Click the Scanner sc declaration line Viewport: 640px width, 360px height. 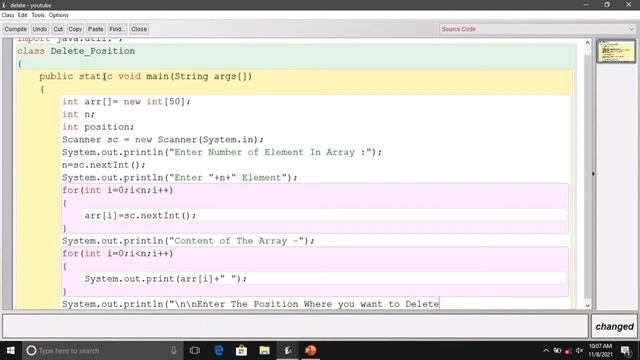coord(163,140)
